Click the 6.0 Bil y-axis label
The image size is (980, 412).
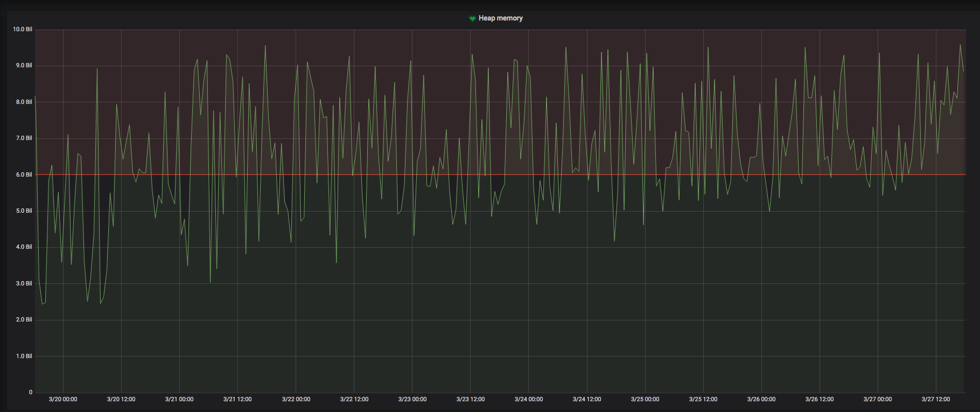coord(24,174)
